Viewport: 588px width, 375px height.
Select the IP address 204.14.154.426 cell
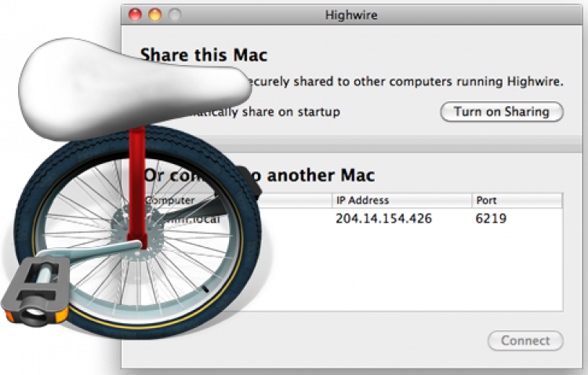383,218
